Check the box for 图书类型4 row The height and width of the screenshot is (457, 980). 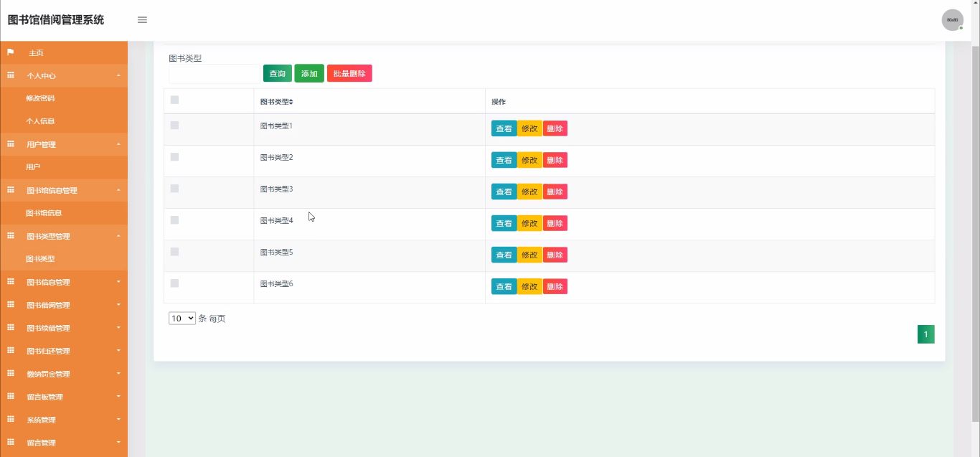[x=174, y=220]
